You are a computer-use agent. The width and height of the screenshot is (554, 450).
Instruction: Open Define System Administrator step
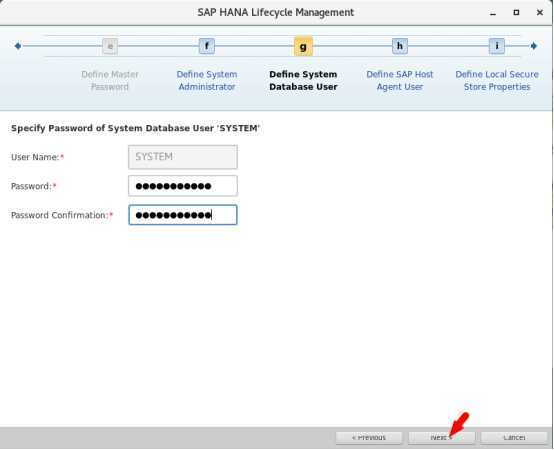(207, 81)
